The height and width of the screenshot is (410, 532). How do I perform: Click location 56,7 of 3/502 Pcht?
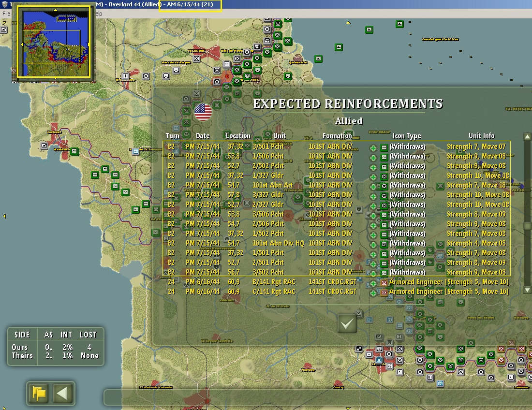click(234, 272)
